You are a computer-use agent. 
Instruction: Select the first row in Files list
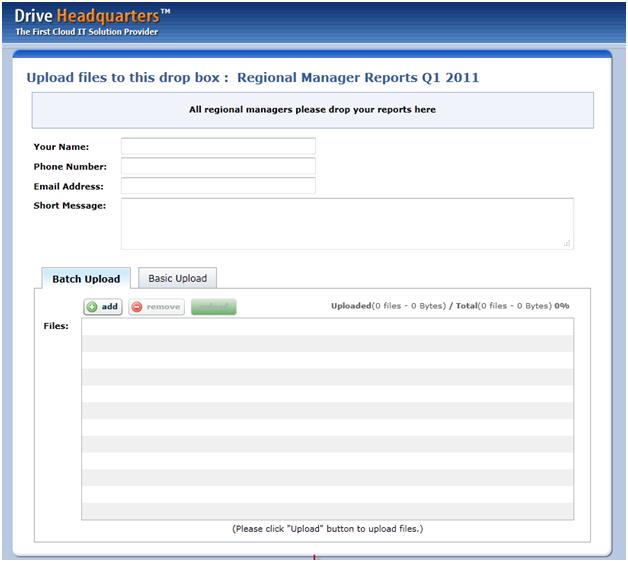(327, 327)
